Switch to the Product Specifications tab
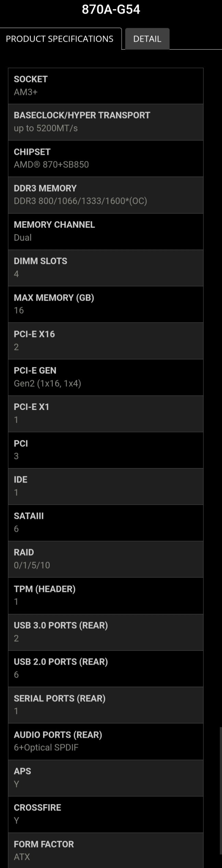 (60, 39)
